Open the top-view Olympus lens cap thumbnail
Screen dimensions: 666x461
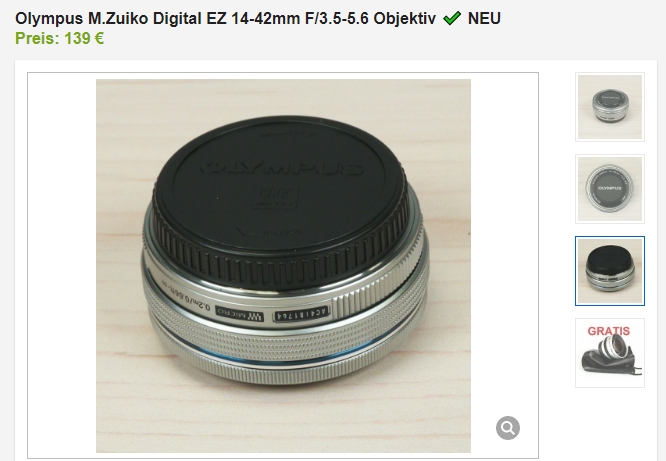coord(610,189)
